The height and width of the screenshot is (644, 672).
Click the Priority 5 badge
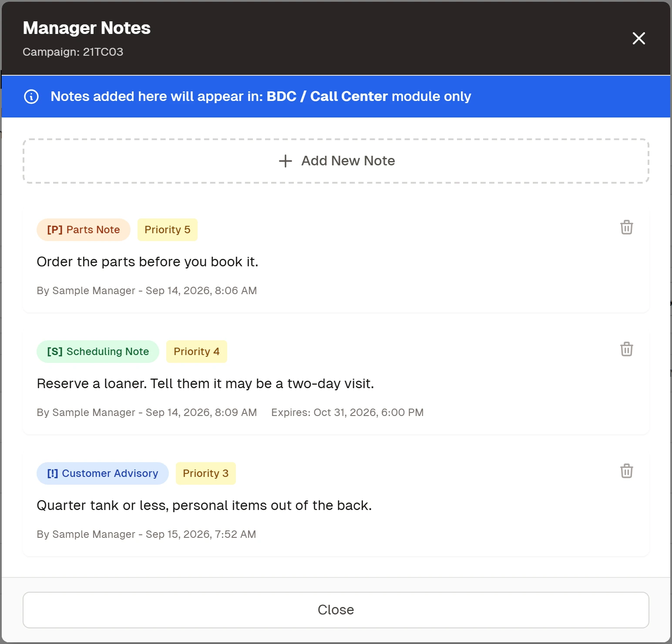coord(168,230)
